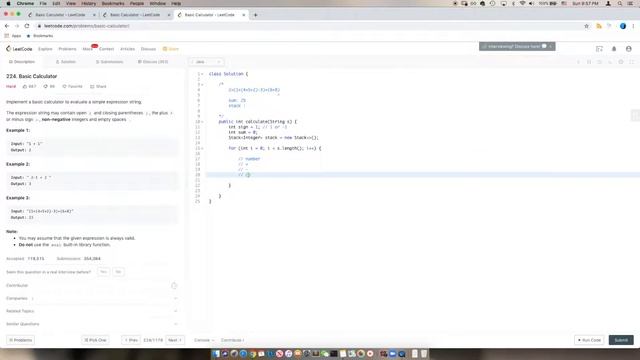Select the second Basic Calculator browser tab

tap(136, 15)
